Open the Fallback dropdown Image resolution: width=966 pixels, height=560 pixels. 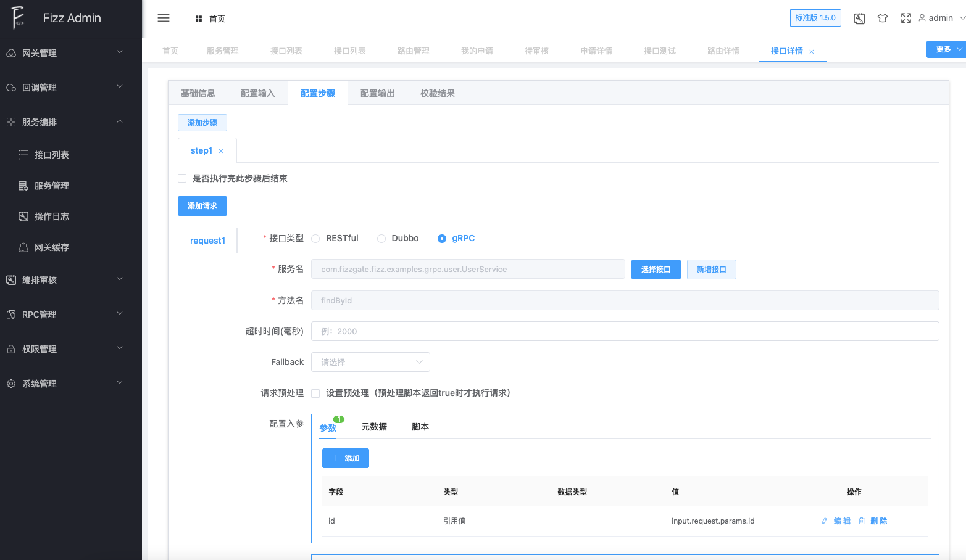coord(370,362)
